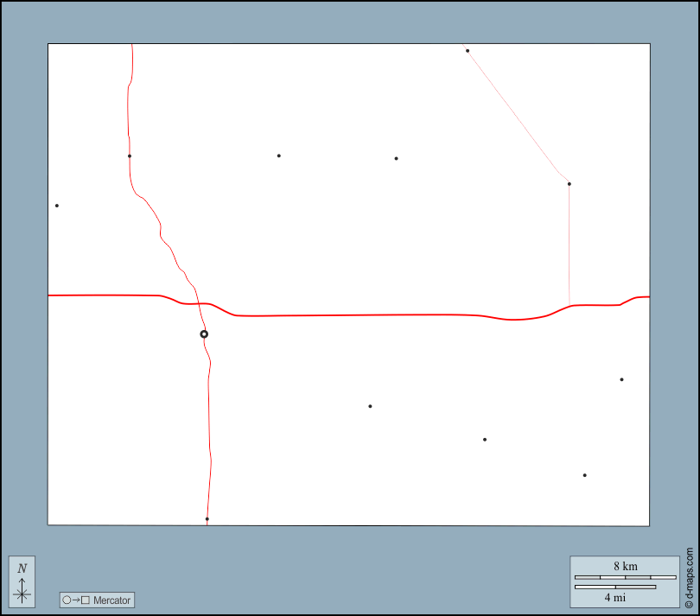
Task: Click the crossing of the two red roads
Action: point(199,305)
